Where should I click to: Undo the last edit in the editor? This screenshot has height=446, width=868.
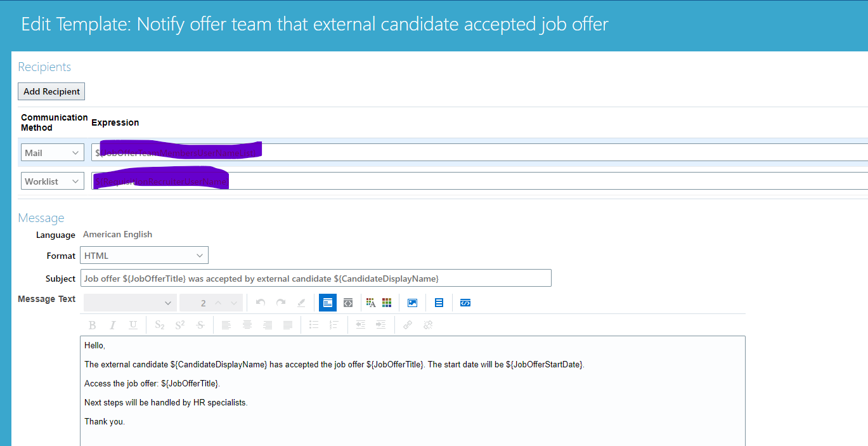tap(260, 303)
